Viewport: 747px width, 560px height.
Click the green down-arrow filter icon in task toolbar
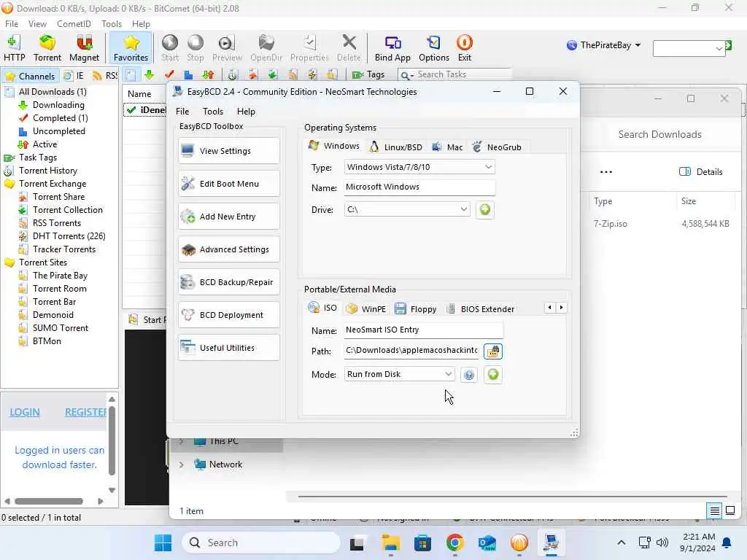click(149, 75)
